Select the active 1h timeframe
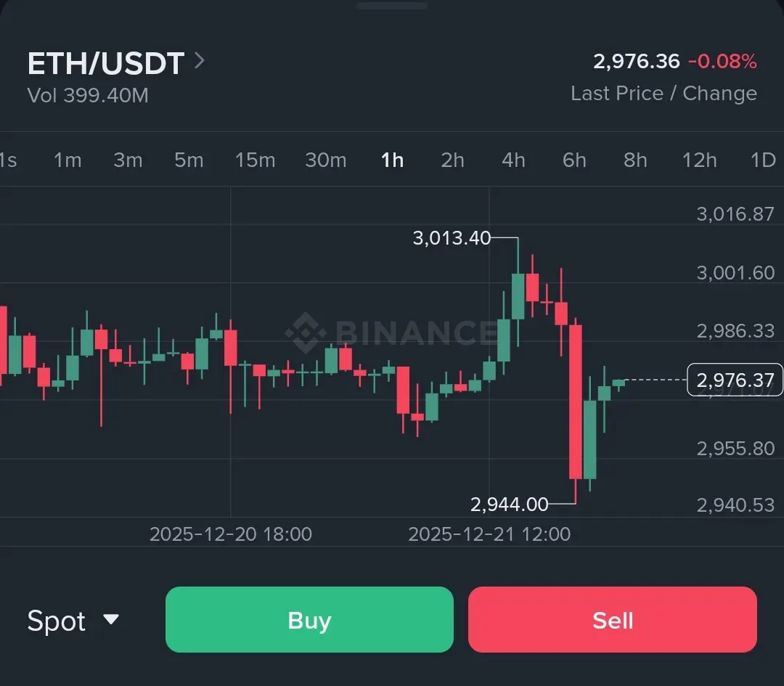Viewport: 784px width, 686px height. pyautogui.click(x=392, y=160)
